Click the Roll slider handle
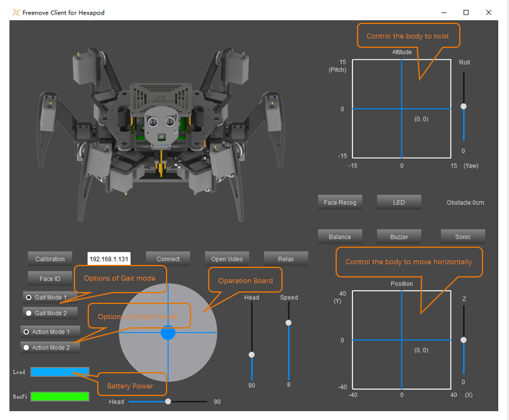509x420 pixels. pos(464,107)
